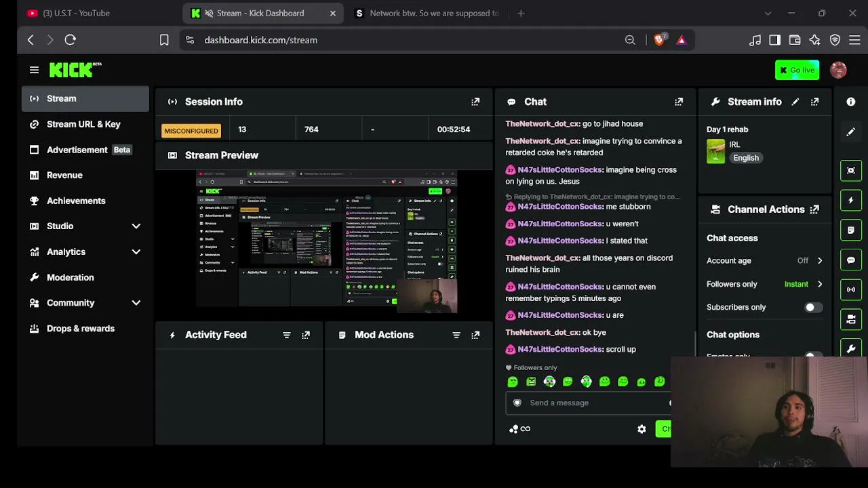This screenshot has width=868, height=488.
Task: Toggle the channel actions camera icon in the right sidebar
Action: coord(851,319)
